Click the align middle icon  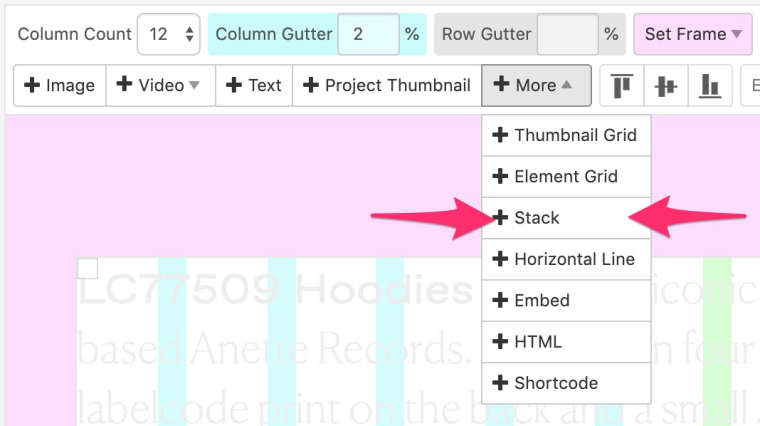[x=666, y=86]
